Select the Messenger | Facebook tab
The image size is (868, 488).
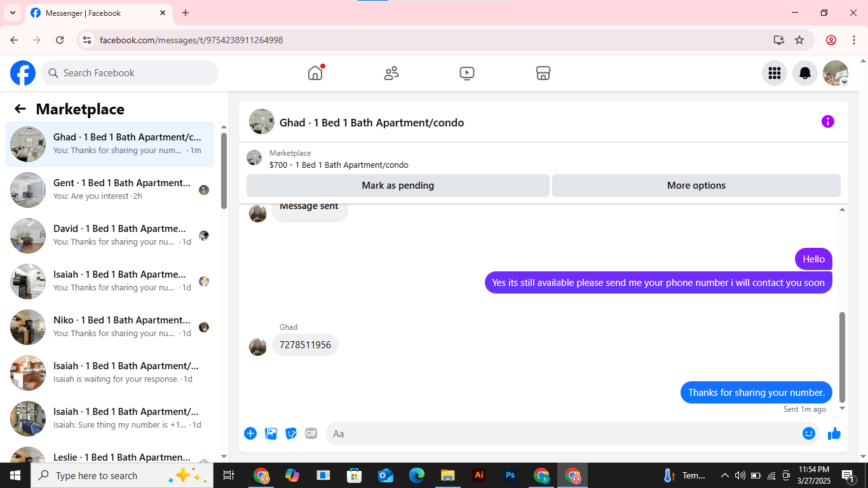coord(98,13)
